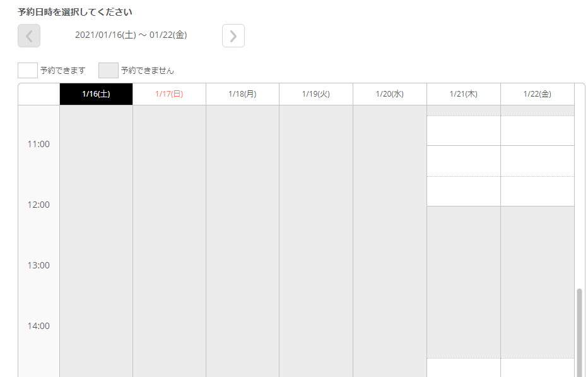Click the 予約日時を選択してください heading
This screenshot has width=588, height=377.
75,12
